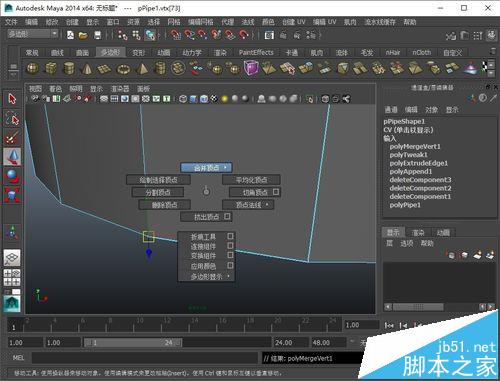Viewport: 500px width, 381px height.
Task: Switch to four-view panel layout
Action: point(12,278)
